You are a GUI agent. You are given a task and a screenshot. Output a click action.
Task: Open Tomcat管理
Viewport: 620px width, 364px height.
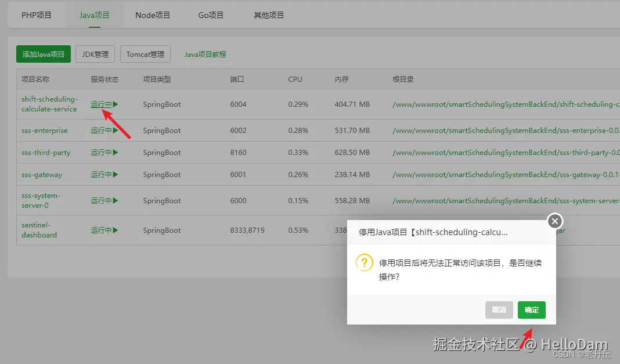click(145, 53)
